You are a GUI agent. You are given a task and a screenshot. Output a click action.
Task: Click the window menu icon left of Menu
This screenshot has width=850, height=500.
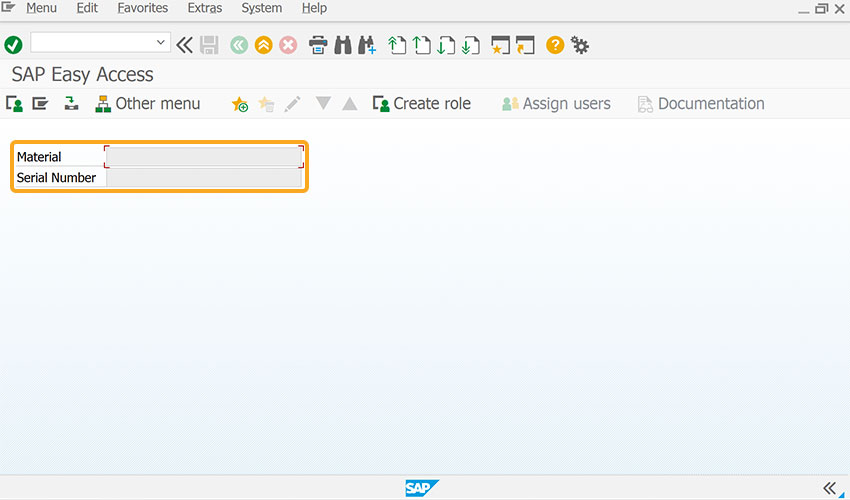click(8, 7)
